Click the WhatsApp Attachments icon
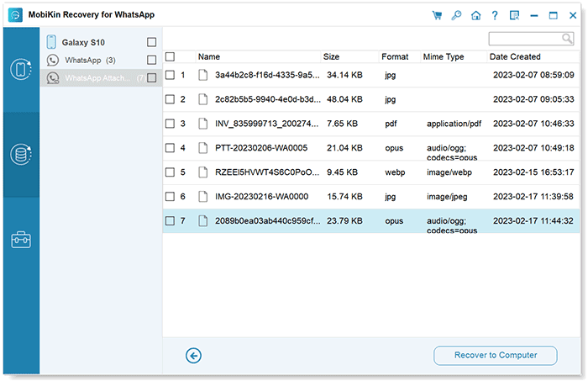Viewport: 588px width, 381px height. pyautogui.click(x=53, y=78)
